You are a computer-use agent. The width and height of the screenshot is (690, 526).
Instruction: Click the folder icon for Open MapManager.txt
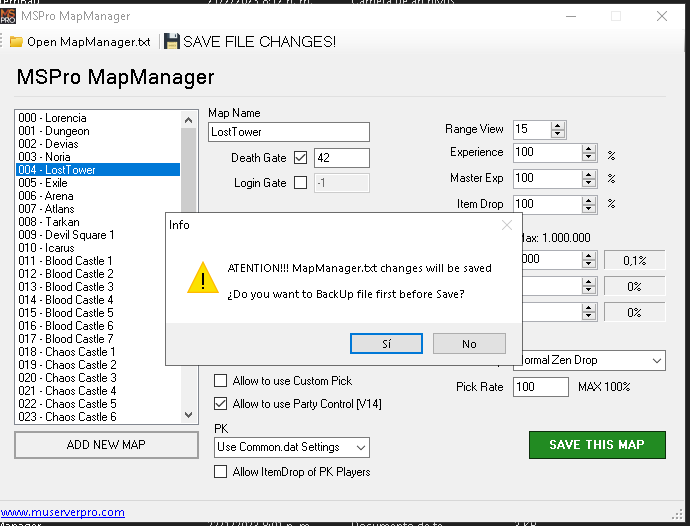pyautogui.click(x=16, y=42)
